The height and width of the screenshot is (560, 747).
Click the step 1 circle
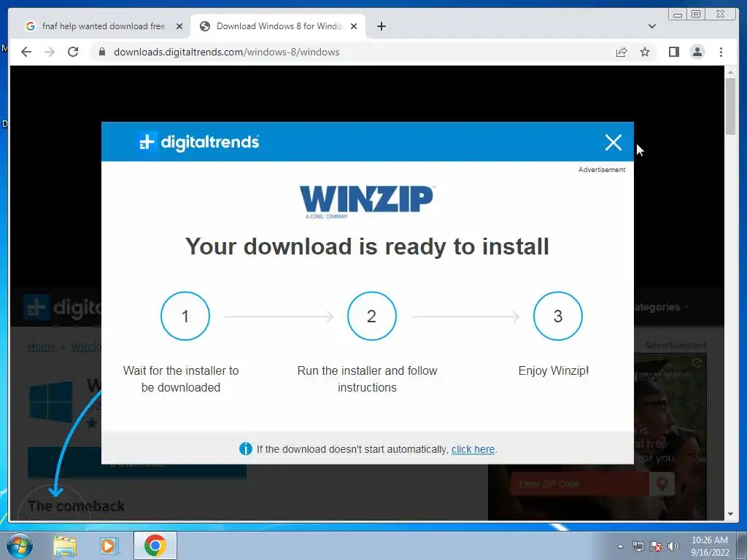[185, 316]
